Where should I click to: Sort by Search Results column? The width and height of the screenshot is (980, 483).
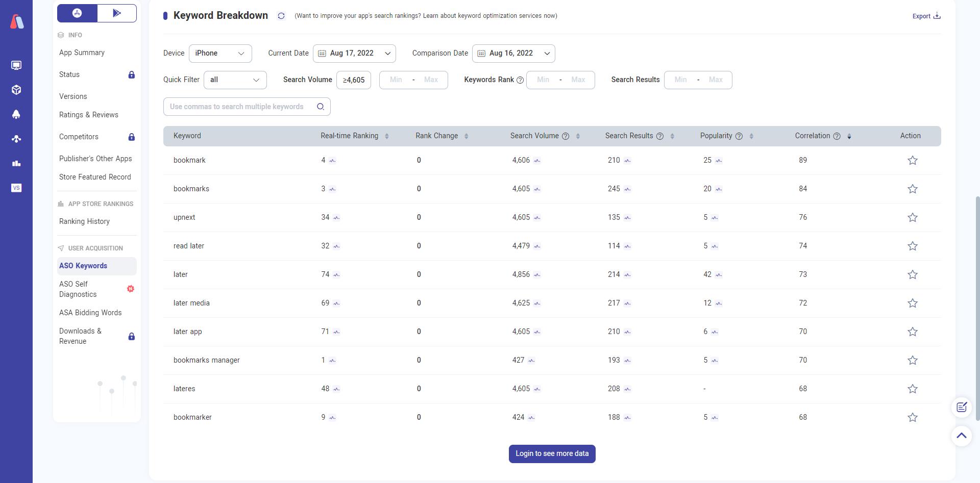pos(672,136)
